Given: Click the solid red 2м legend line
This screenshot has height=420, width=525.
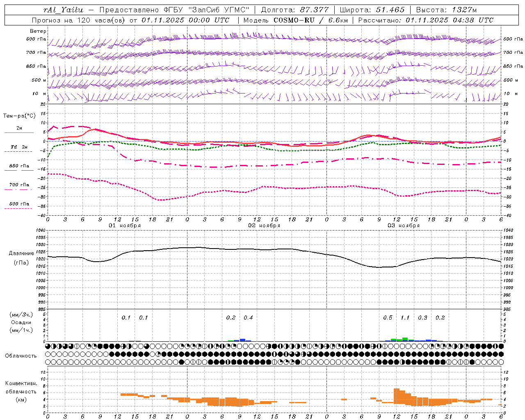Looking at the screenshot, I should point(19,133).
